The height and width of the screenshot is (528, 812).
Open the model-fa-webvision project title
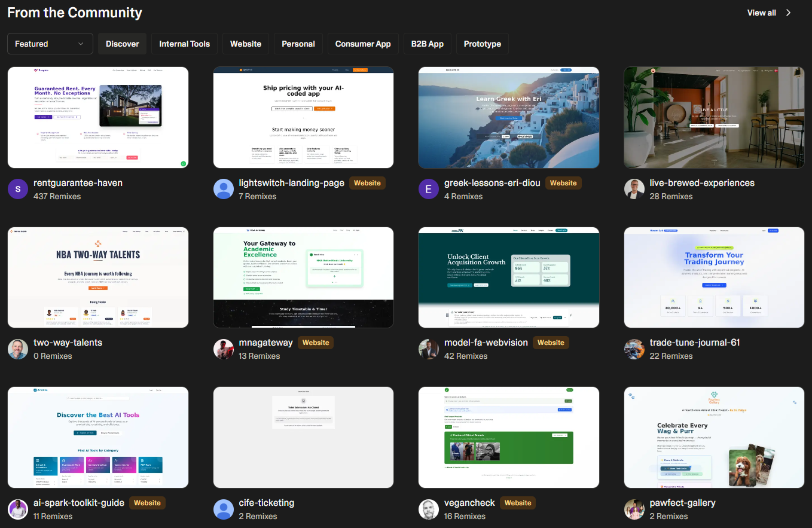pos(486,343)
